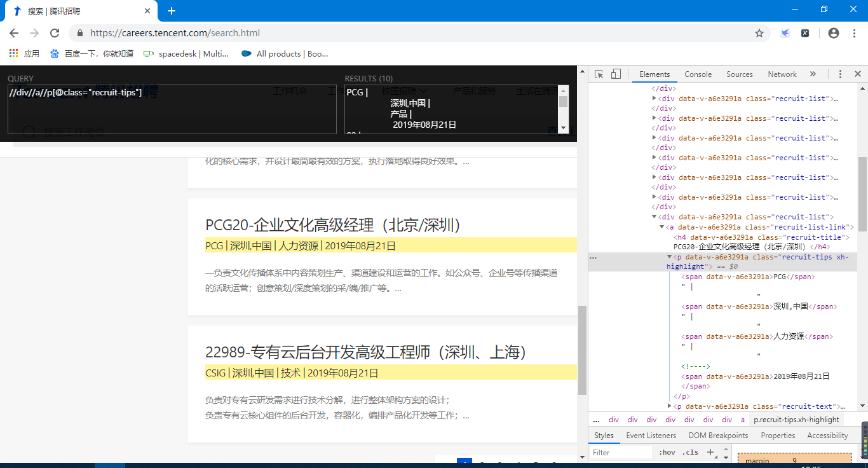Screen dimensions: 868x468
Task: Click the site security padlock icon
Action: (80, 33)
